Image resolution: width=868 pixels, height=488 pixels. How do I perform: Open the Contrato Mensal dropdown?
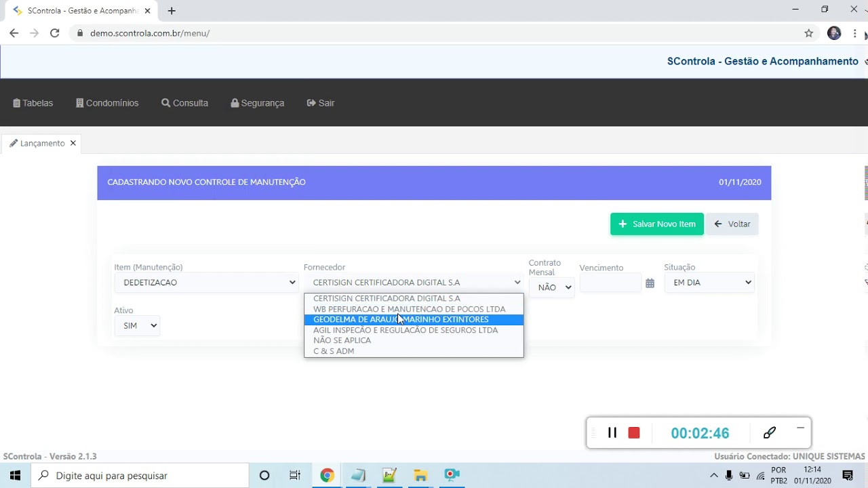(x=551, y=287)
